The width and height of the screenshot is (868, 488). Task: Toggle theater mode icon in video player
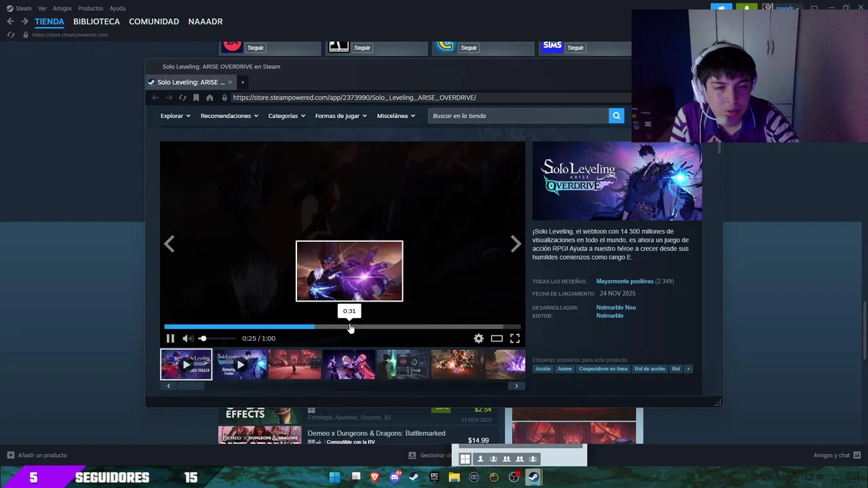pyautogui.click(x=497, y=338)
